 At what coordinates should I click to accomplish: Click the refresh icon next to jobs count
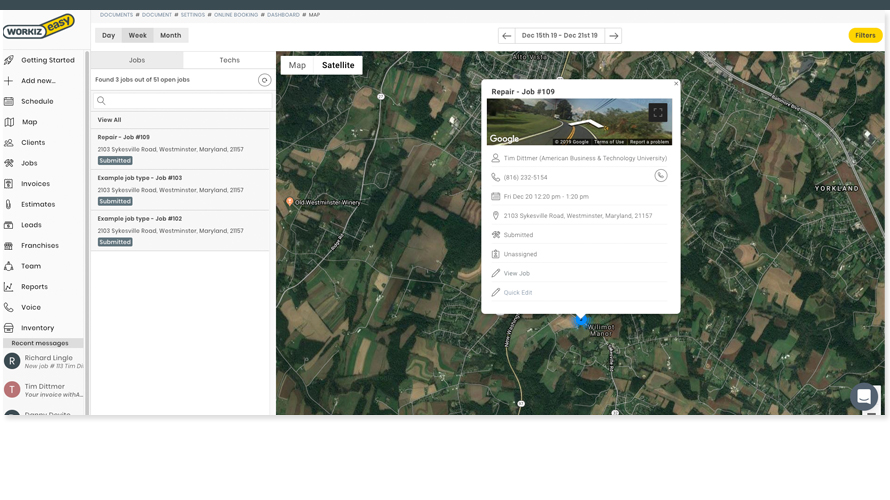point(264,80)
